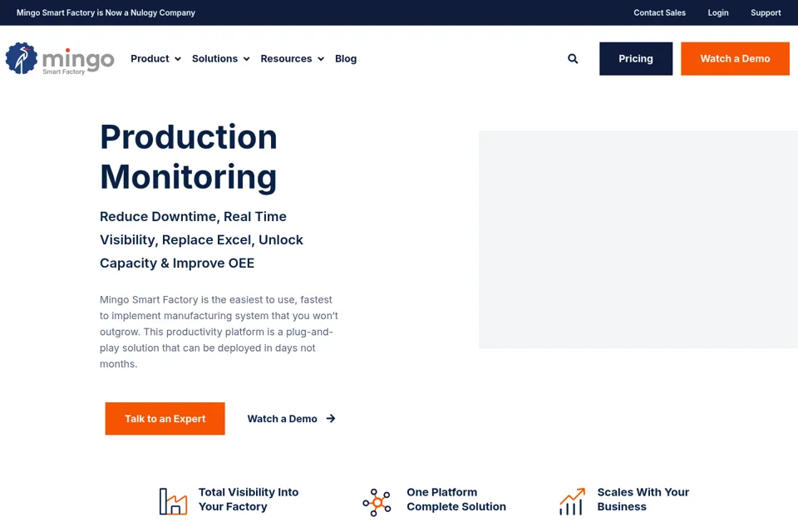Click the Talk to an Expert button
This screenshot has height=532, width=798.
(165, 418)
